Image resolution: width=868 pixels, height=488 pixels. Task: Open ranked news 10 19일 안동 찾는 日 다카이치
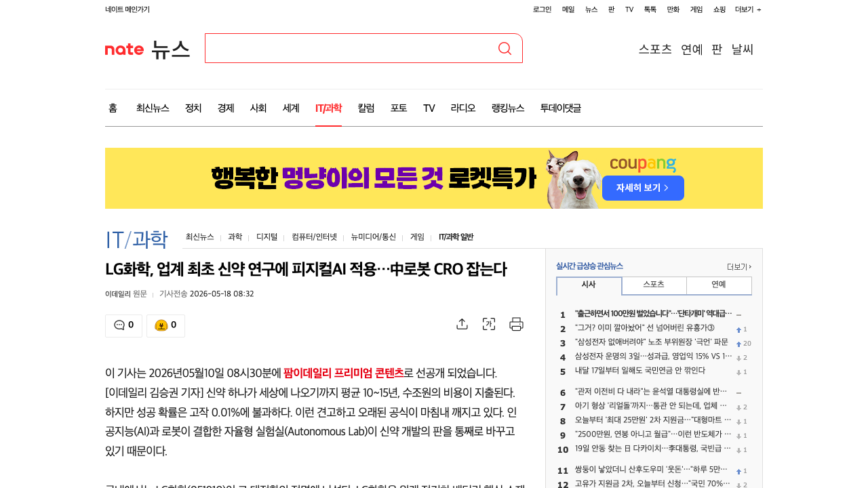click(x=653, y=449)
